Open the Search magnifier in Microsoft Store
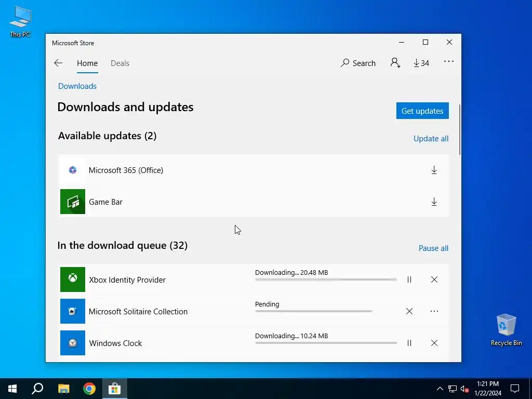 (358, 63)
